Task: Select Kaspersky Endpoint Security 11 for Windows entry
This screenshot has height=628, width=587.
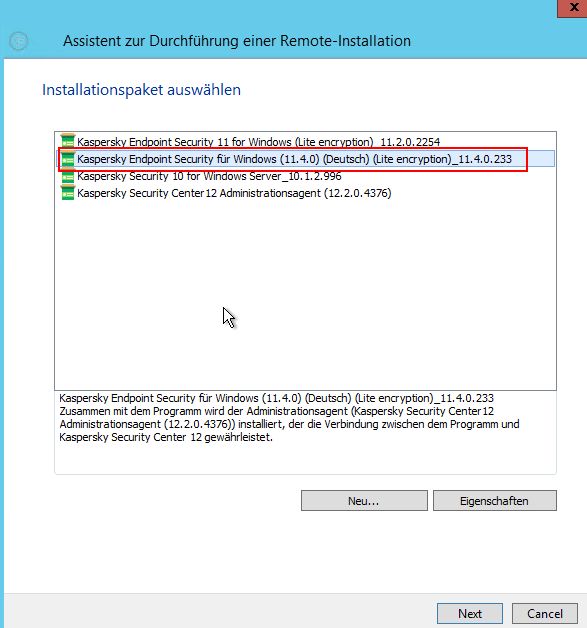Action: coord(258,142)
